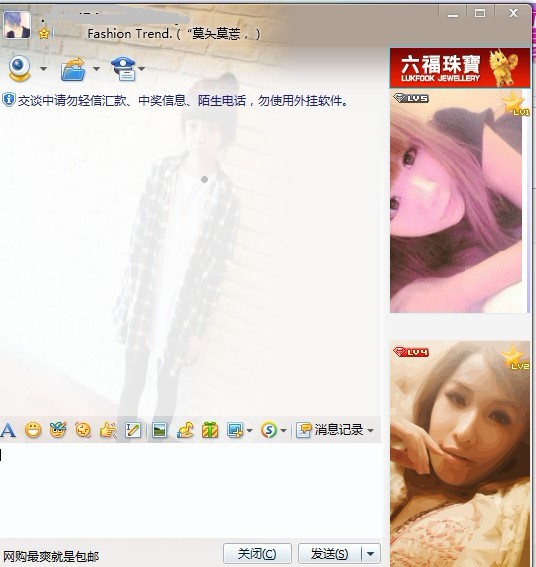Expand the S search icon dropdown
Screen dimensions: 536x567
point(283,431)
